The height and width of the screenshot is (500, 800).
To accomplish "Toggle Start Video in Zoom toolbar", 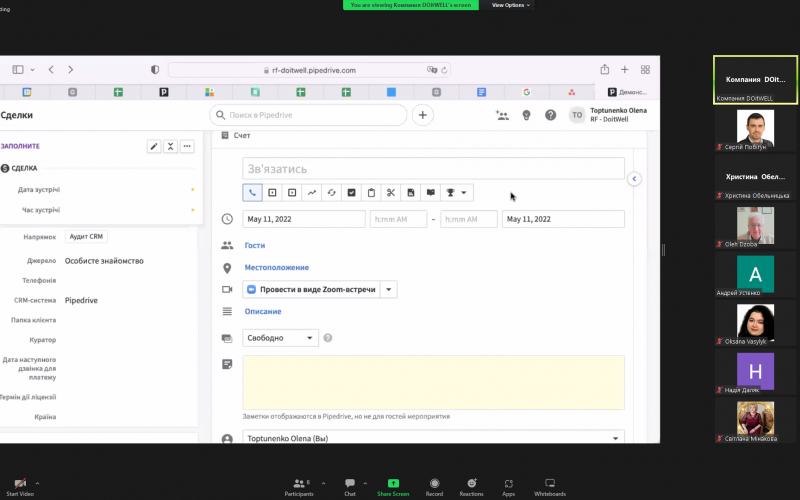I will (20, 487).
